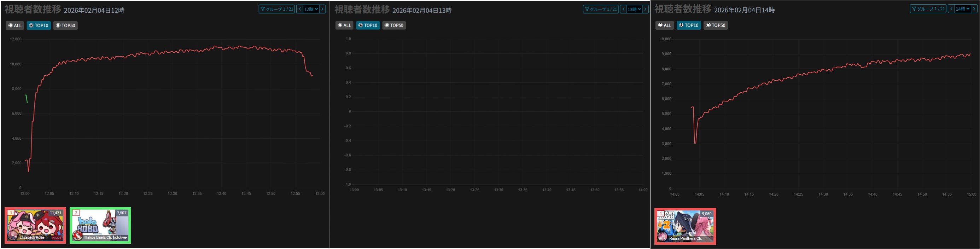This screenshot has width=980, height=249.
Task: Go to previous hour in the 13時 panel
Action: [x=623, y=9]
